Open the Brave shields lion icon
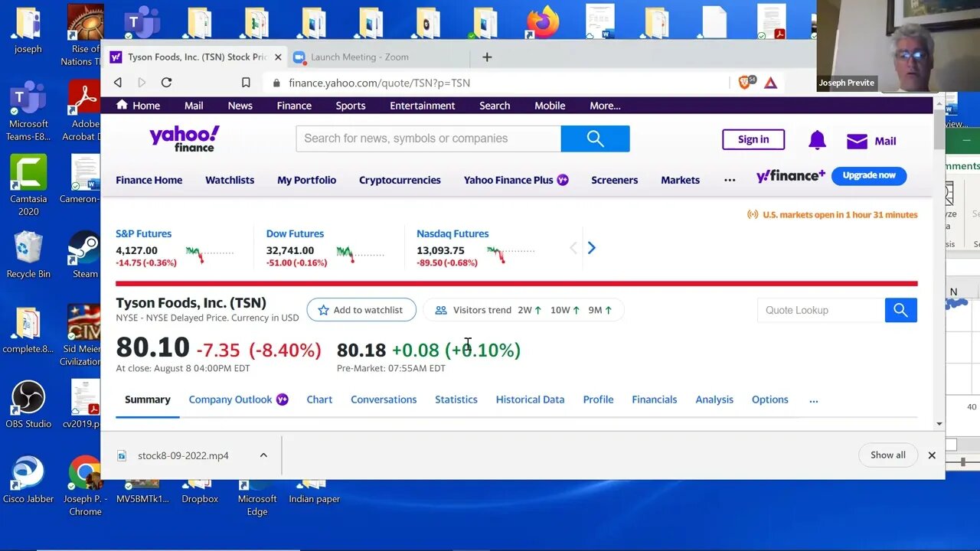This screenshot has height=551, width=980. [745, 82]
